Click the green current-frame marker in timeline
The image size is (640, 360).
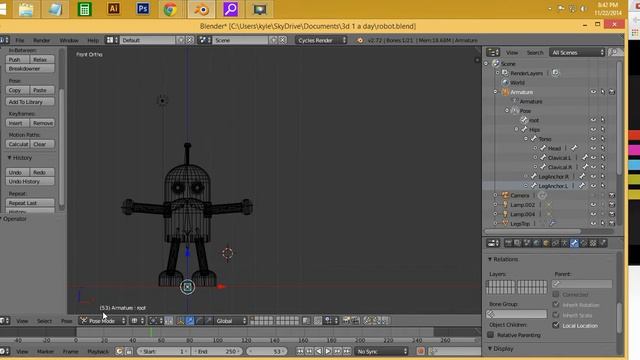click(151, 333)
